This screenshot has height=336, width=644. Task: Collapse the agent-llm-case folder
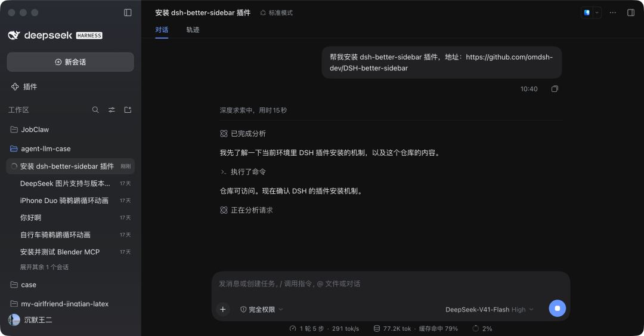(70, 149)
